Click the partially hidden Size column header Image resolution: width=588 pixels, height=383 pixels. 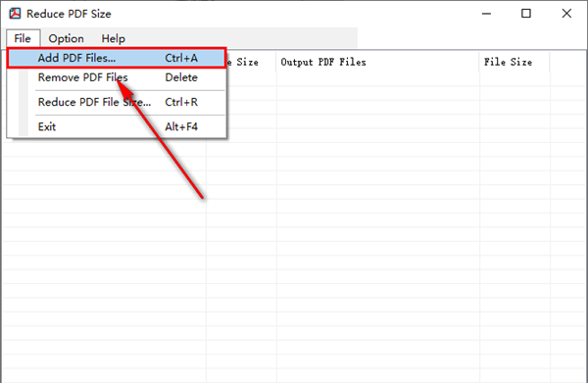pos(251,63)
